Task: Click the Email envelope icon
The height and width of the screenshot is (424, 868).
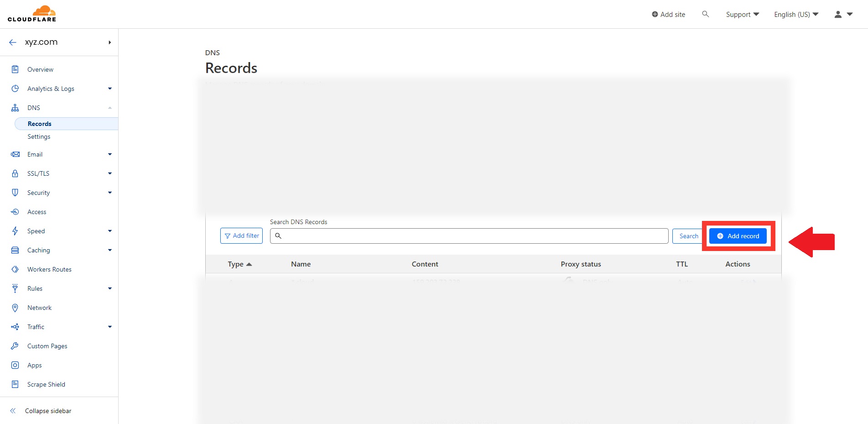Action: 15,154
